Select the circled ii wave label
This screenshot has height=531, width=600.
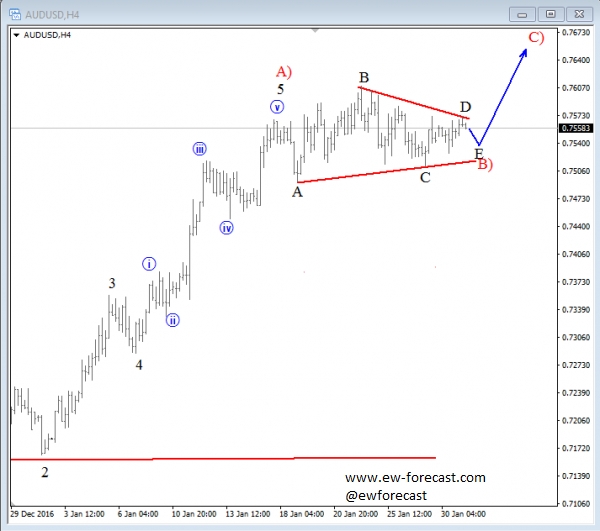tap(173, 320)
